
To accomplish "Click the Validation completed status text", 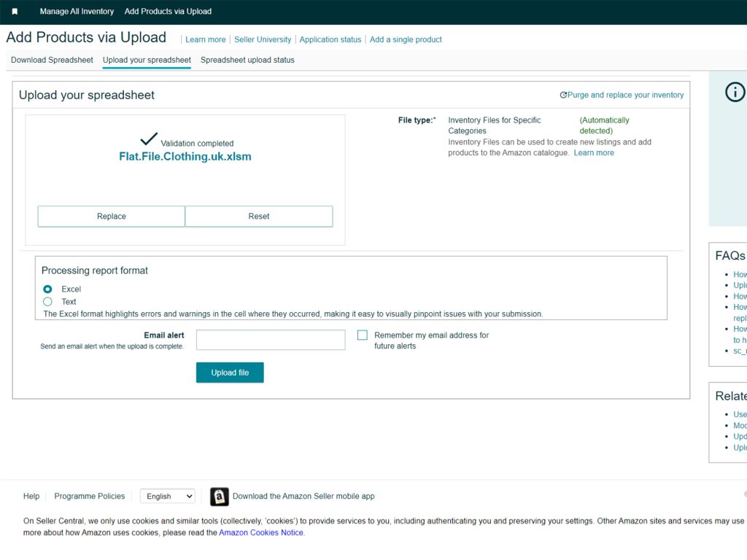I will [x=197, y=144].
